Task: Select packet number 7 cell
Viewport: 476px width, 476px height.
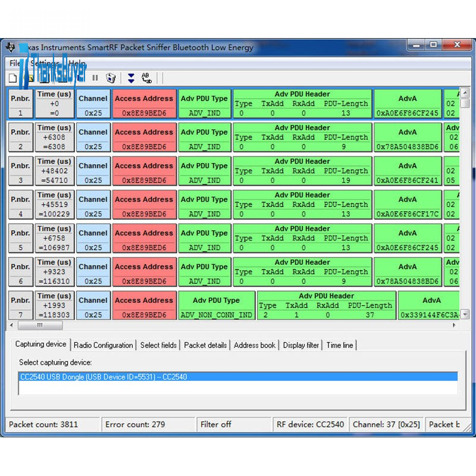Action: pos(20,305)
